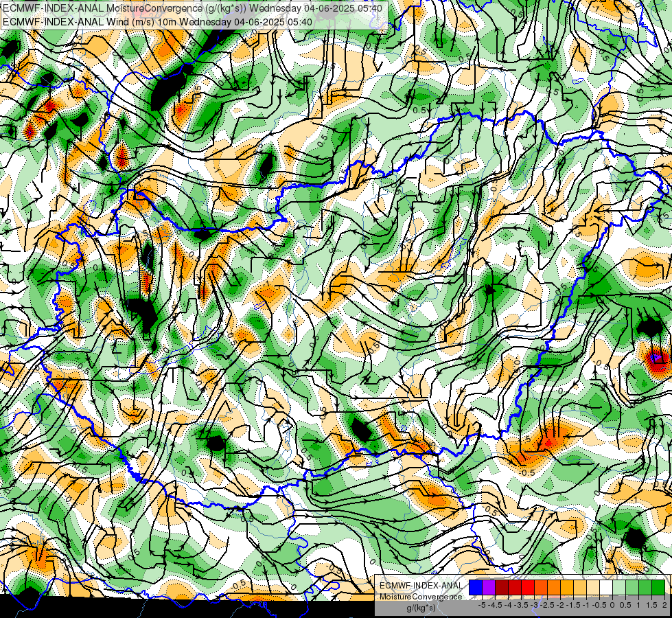
Task: Click the darkest red legend swatch
Action: tap(502, 587)
